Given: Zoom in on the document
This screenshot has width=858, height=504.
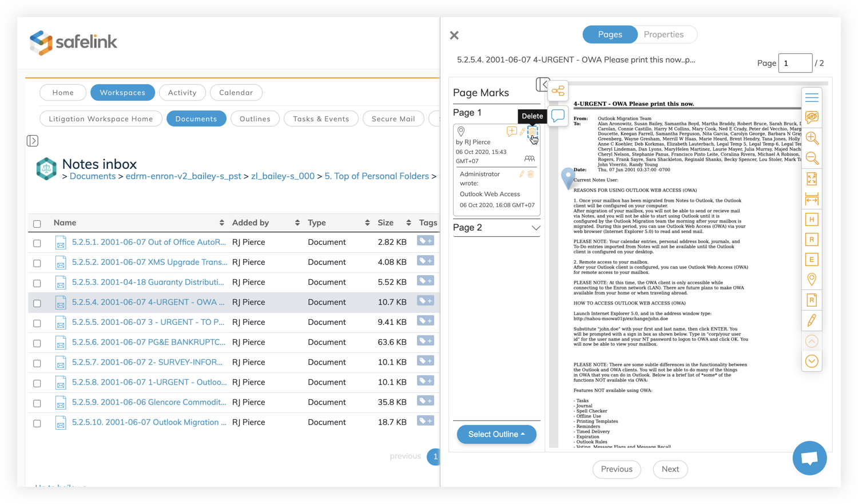Looking at the screenshot, I should [x=812, y=138].
